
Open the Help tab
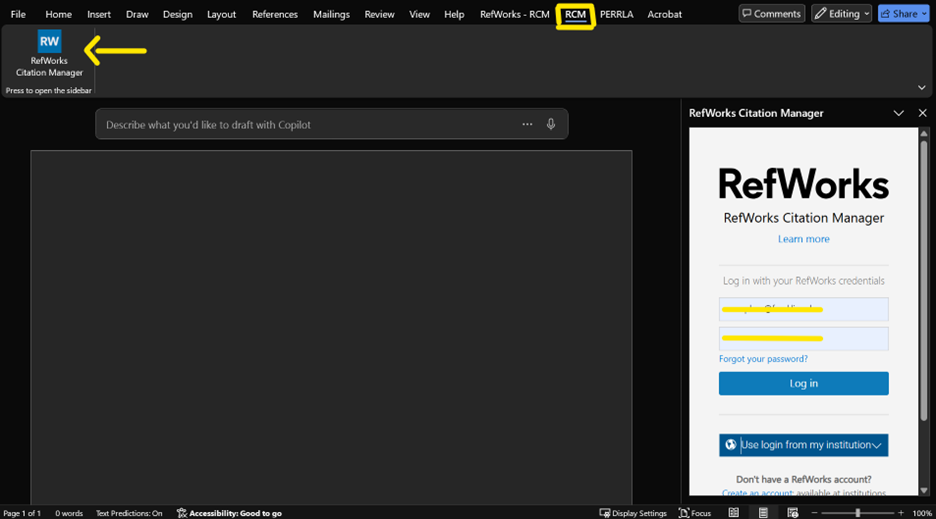(454, 14)
